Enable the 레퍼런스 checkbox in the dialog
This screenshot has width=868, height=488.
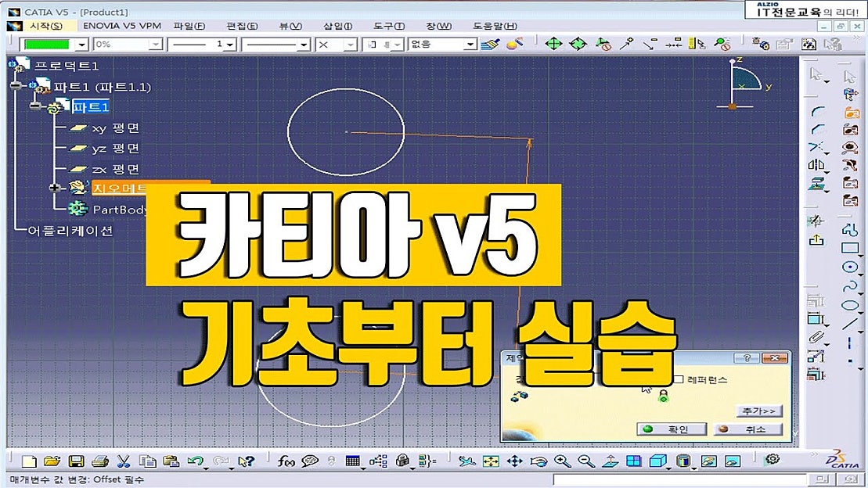[679, 379]
